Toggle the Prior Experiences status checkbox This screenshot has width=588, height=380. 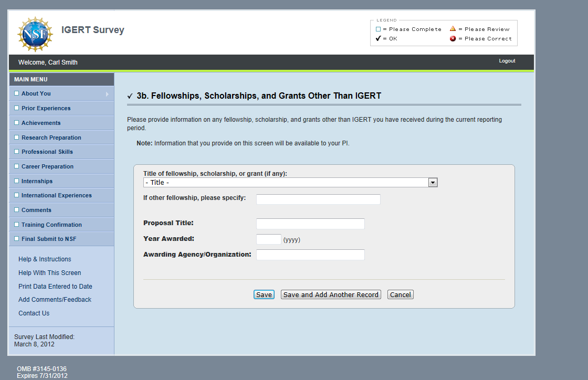click(x=16, y=108)
